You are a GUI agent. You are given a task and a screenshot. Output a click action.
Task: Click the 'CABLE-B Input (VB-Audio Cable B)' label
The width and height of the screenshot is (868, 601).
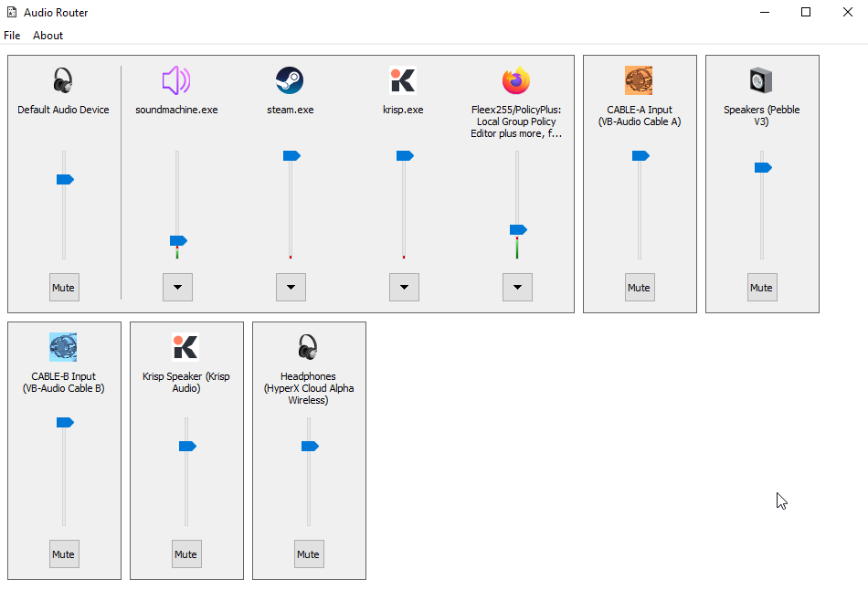pos(63,383)
